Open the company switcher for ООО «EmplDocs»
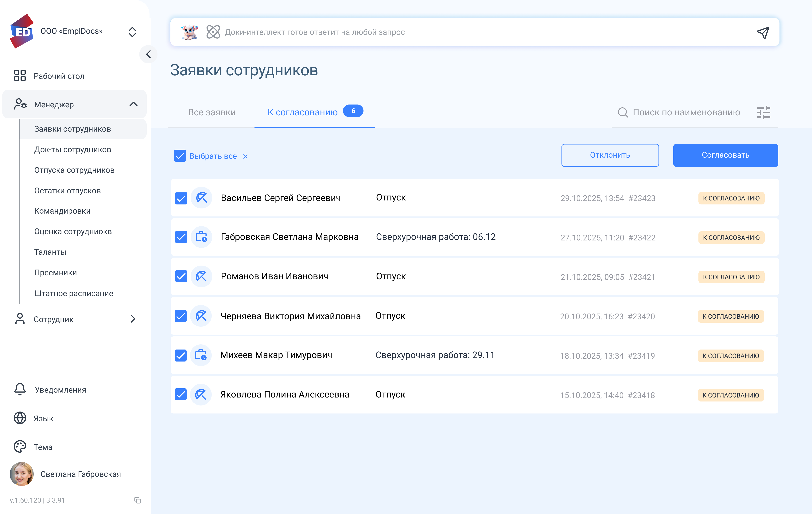Viewport: 812px width, 514px height. [132, 32]
